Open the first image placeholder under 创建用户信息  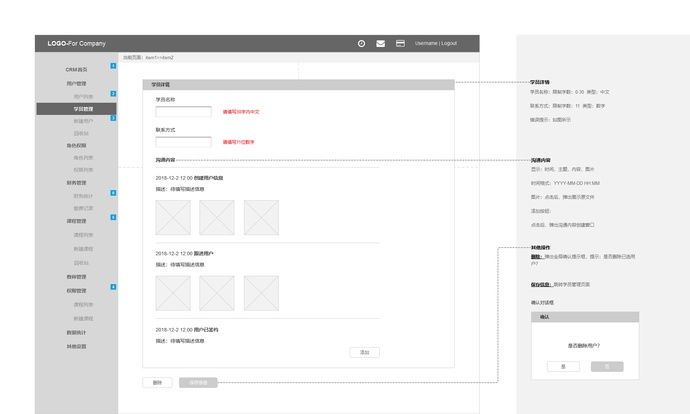pyautogui.click(x=173, y=218)
